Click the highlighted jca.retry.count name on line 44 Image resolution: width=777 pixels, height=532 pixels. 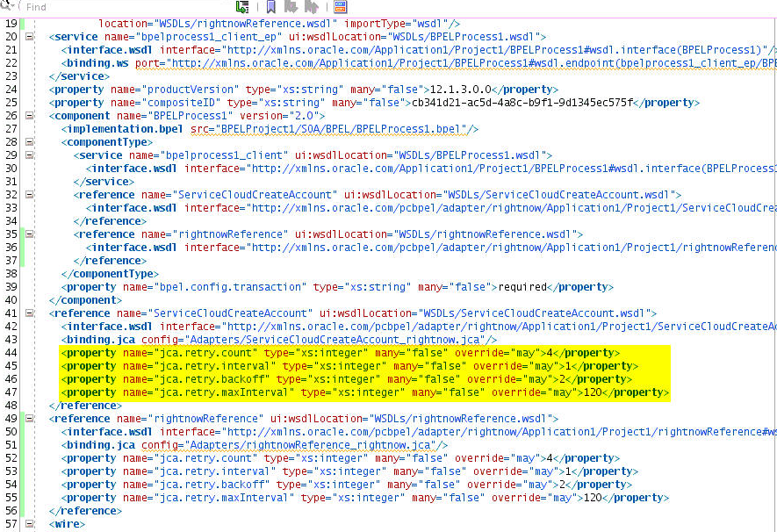[x=205, y=353]
